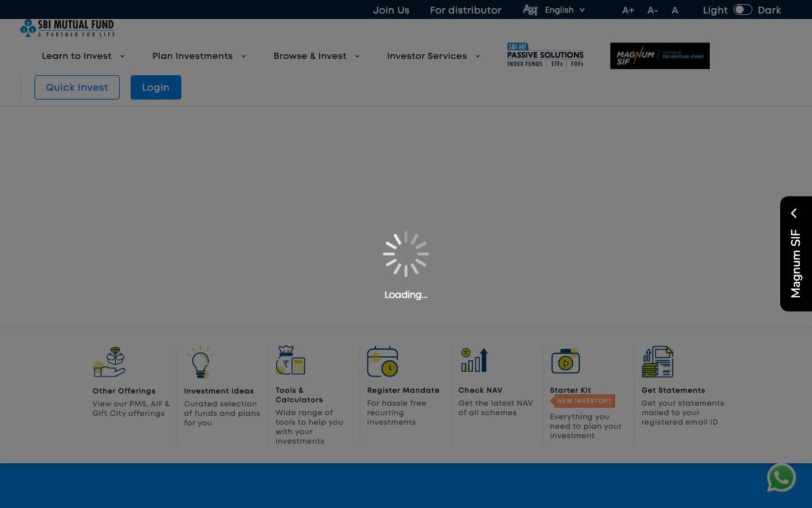Click the SBI Mutual Fund logo
Viewport: 812px width, 508px height.
coord(68,28)
